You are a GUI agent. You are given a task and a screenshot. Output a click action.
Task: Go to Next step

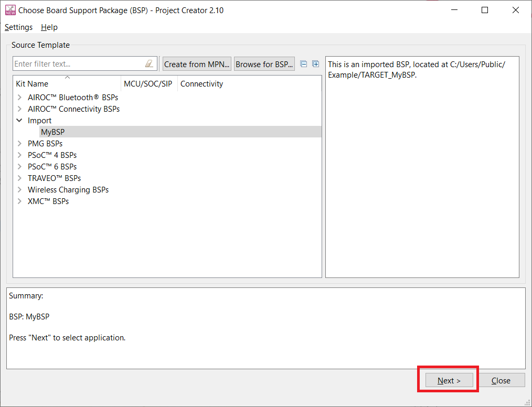coord(449,381)
